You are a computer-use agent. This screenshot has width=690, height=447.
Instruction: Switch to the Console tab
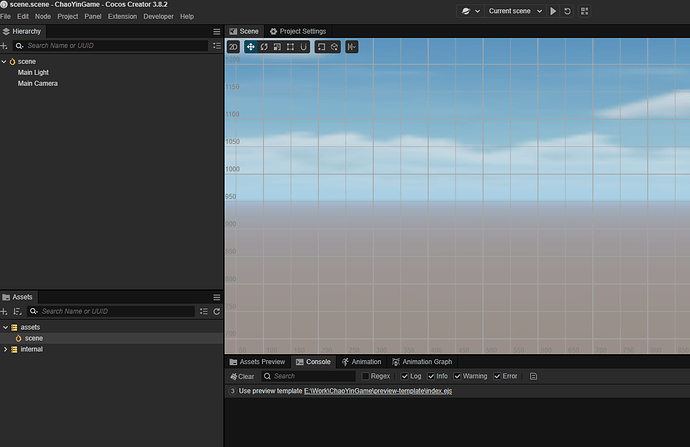coord(313,362)
